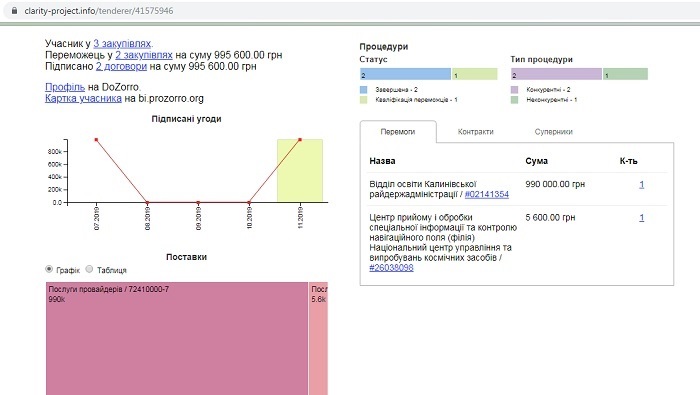
Task: Click the 'Підписані угоди' chart title
Action: [187, 119]
